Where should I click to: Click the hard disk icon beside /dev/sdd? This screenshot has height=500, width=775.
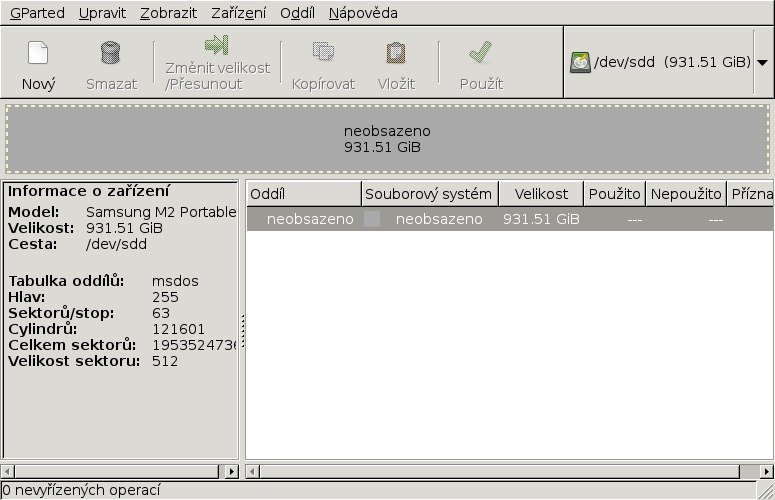(580, 63)
